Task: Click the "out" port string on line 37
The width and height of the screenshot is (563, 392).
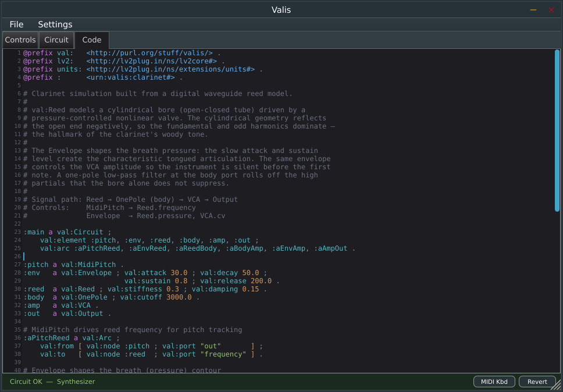Action: [211, 347]
